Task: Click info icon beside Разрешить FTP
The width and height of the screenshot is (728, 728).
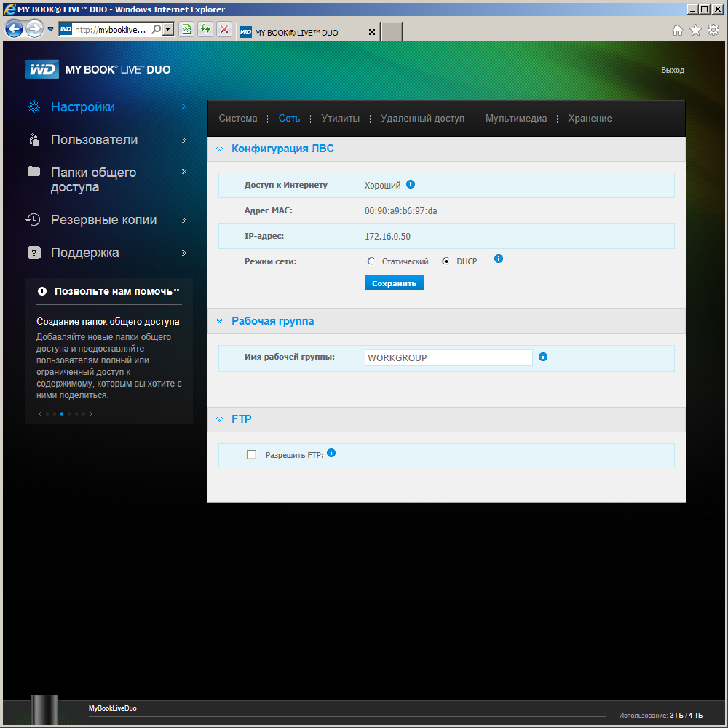Action: point(331,453)
